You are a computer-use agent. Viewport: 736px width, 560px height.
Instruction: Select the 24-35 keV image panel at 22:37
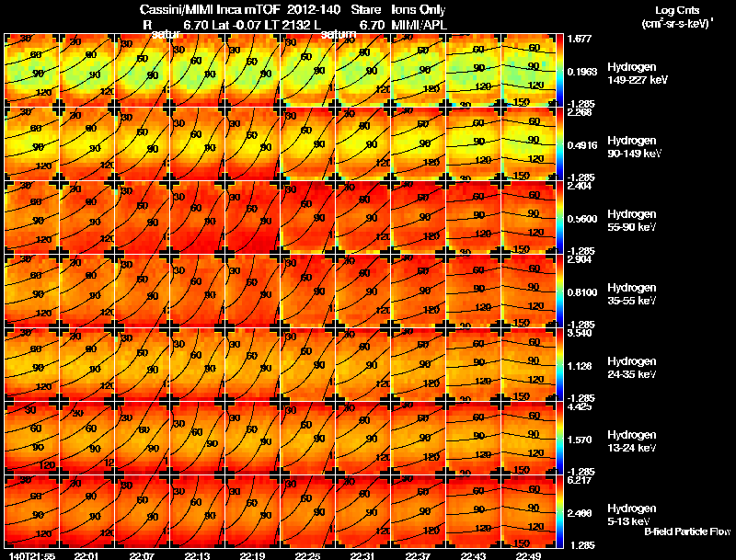[x=419, y=364]
